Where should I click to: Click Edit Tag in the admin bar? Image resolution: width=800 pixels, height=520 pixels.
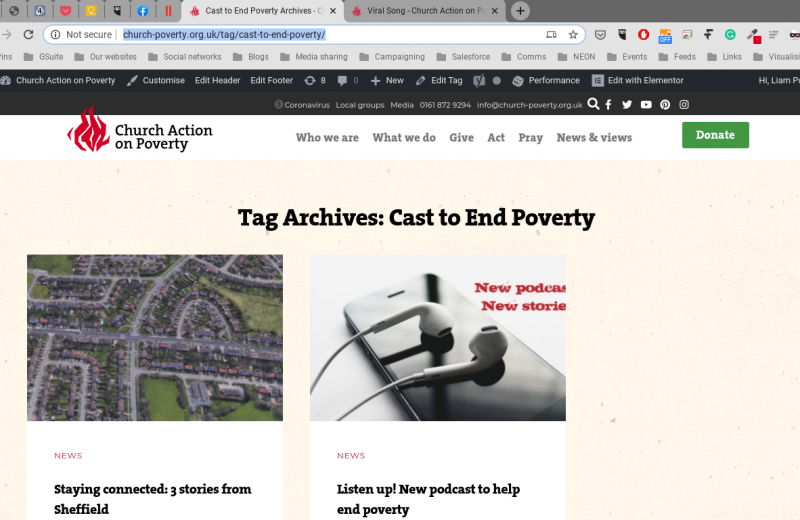tap(439, 80)
